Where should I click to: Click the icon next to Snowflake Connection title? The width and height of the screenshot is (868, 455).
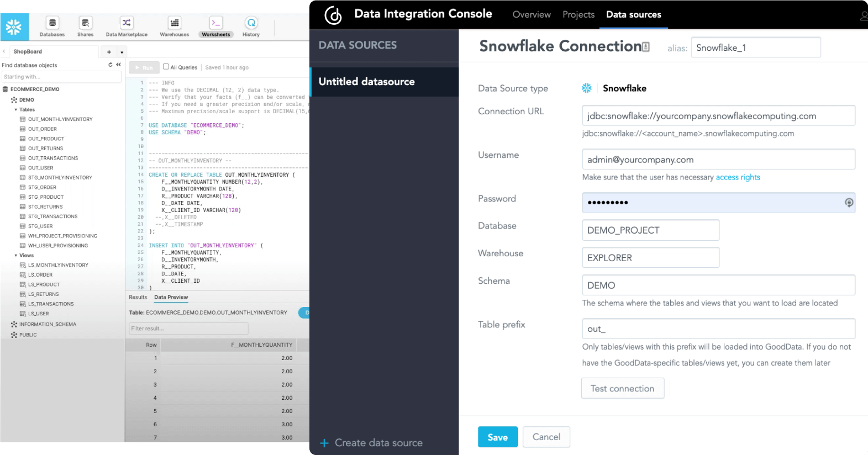pyautogui.click(x=646, y=47)
